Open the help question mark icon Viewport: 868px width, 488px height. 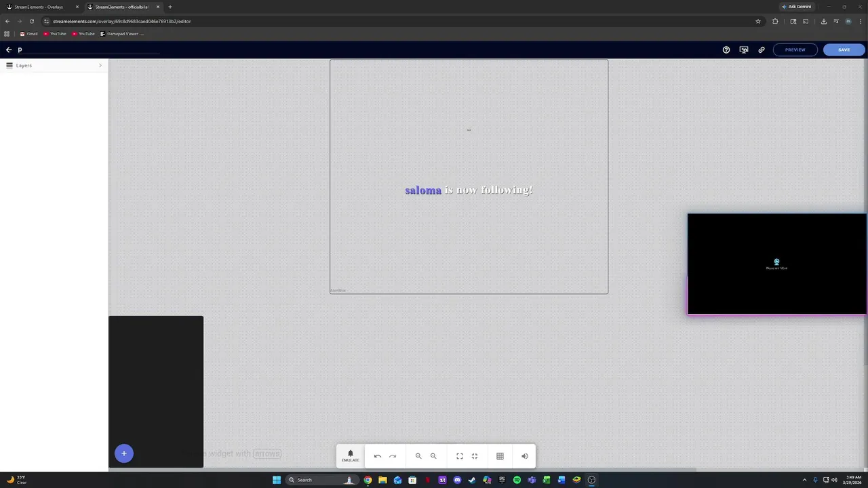pos(726,49)
